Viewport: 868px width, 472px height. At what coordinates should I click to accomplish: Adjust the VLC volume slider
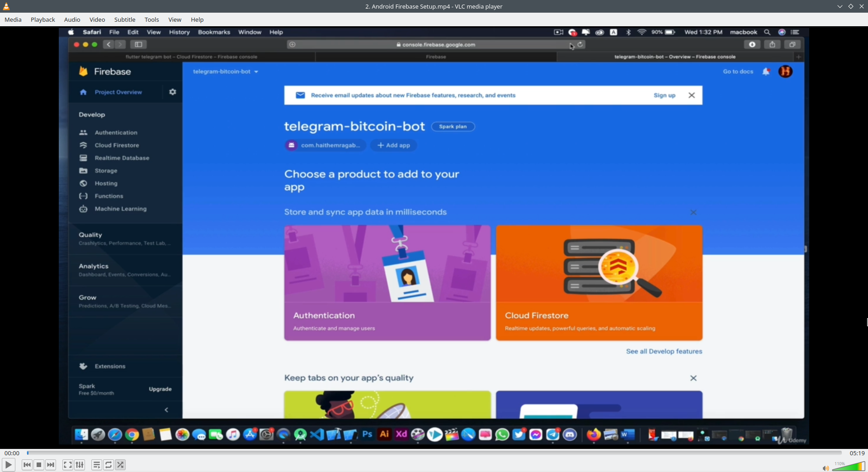pos(849,467)
